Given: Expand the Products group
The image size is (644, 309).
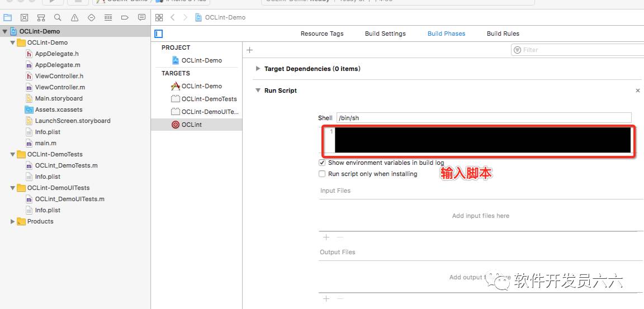Looking at the screenshot, I should (12, 222).
